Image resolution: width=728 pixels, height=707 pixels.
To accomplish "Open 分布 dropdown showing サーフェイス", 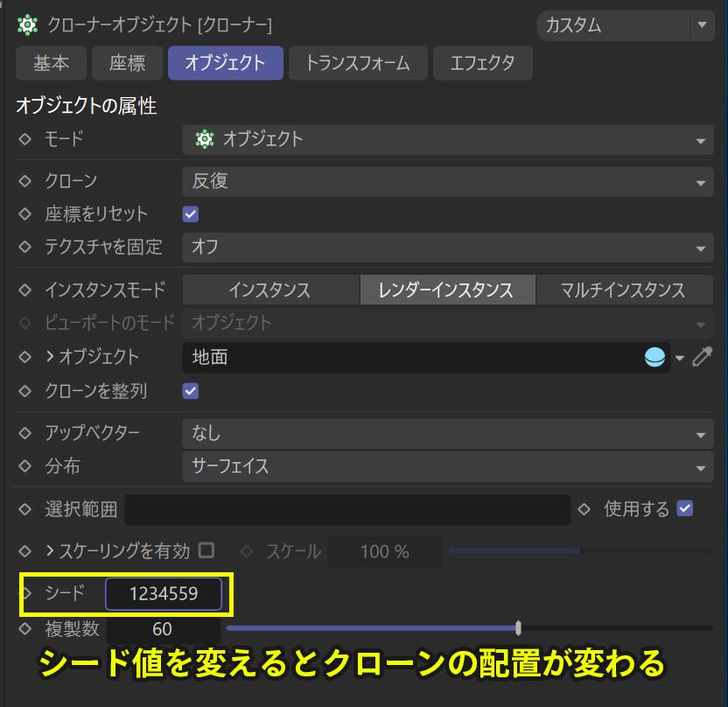I will tap(448, 466).
